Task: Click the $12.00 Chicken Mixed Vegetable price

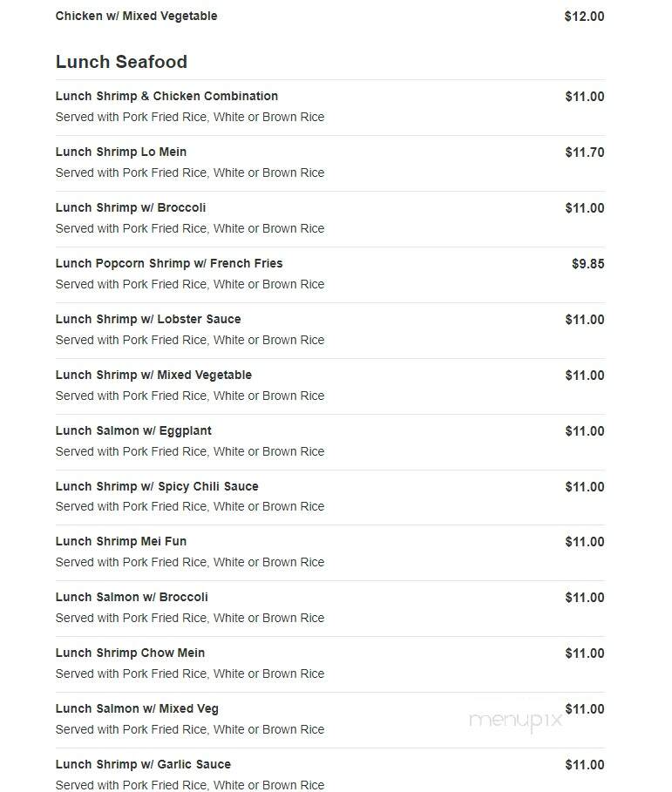Action: [584, 17]
